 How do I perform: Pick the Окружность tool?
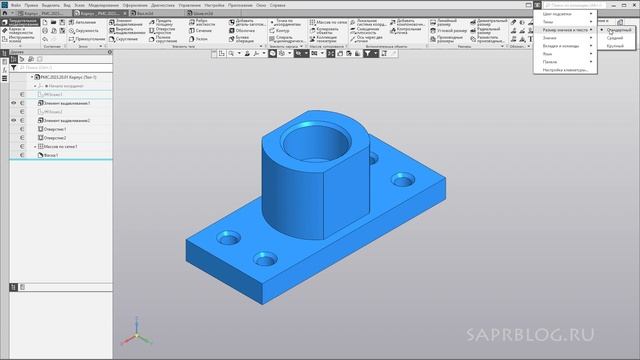[84, 31]
